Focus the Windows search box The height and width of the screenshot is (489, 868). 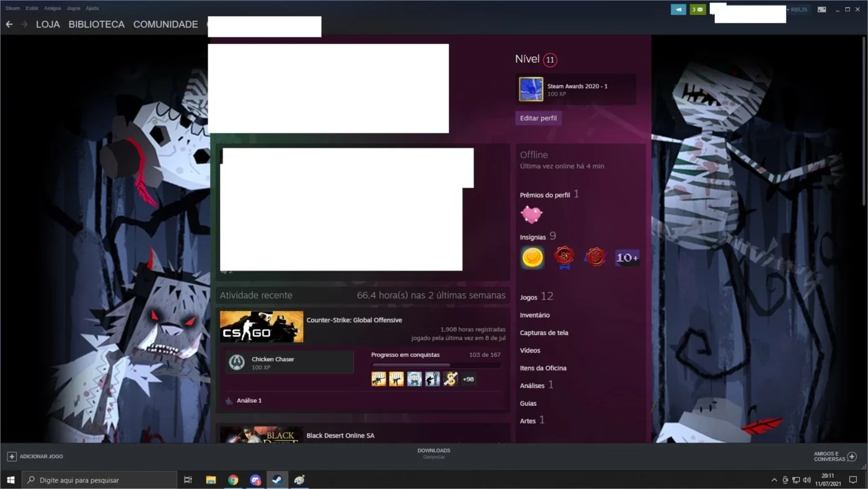99,480
